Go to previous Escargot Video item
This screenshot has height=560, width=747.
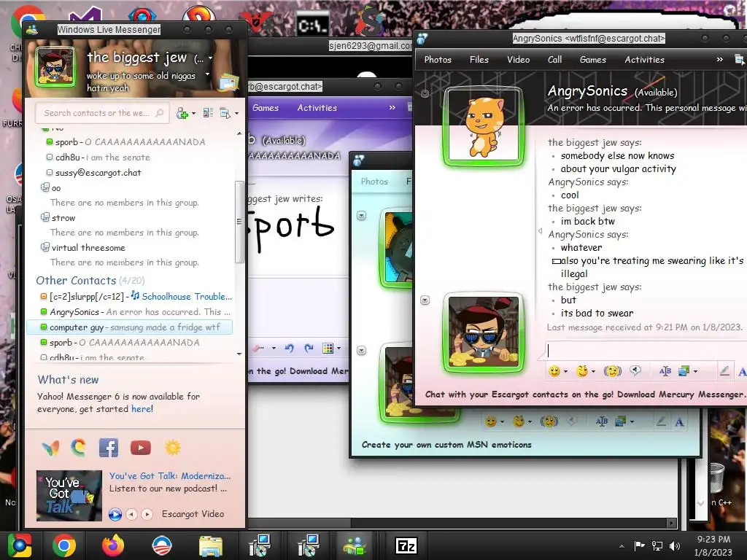[x=132, y=514]
